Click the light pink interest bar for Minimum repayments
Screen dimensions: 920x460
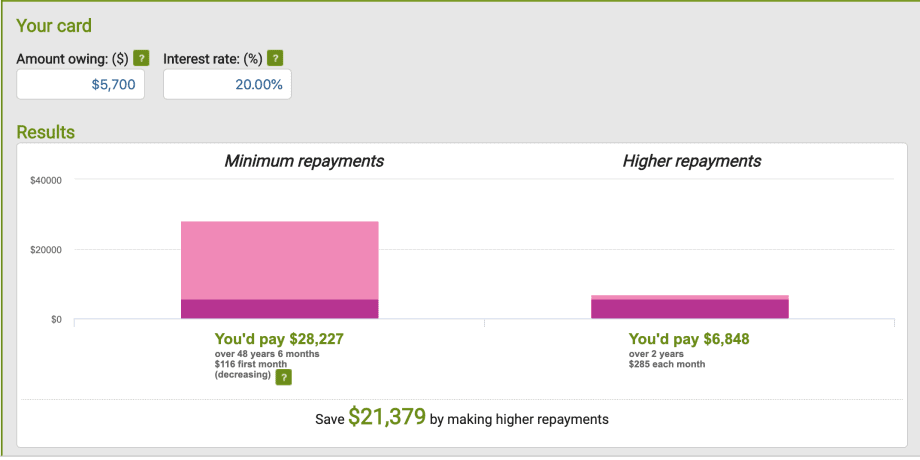(279, 259)
